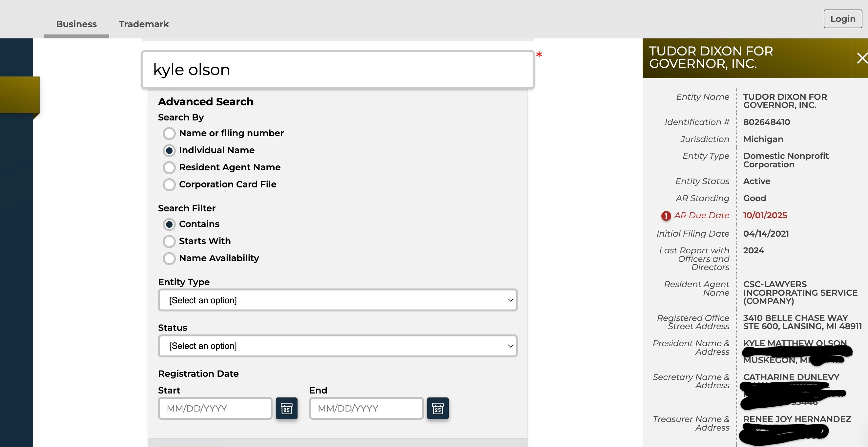Switch to the Trademark tab
Viewport: 868px width, 447px height.
click(144, 24)
